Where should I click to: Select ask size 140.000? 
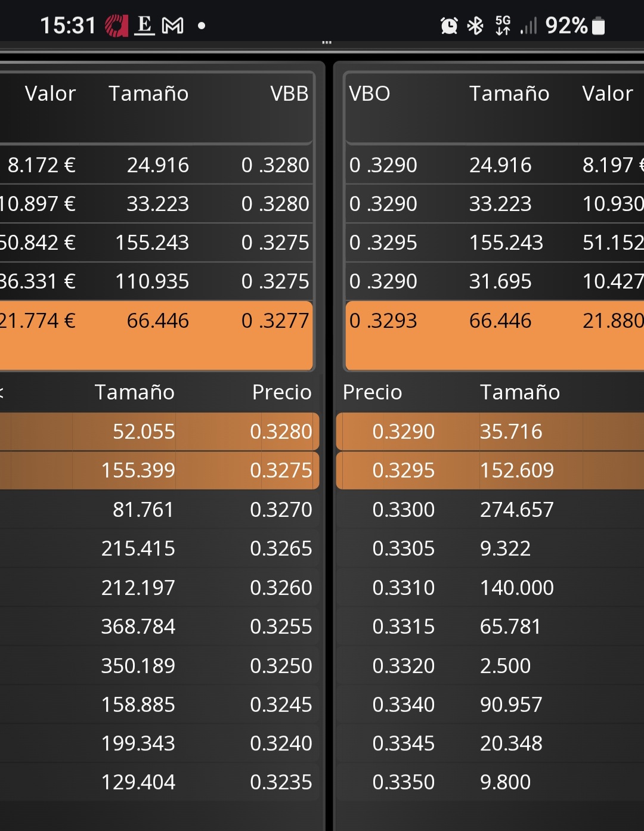coord(517,588)
